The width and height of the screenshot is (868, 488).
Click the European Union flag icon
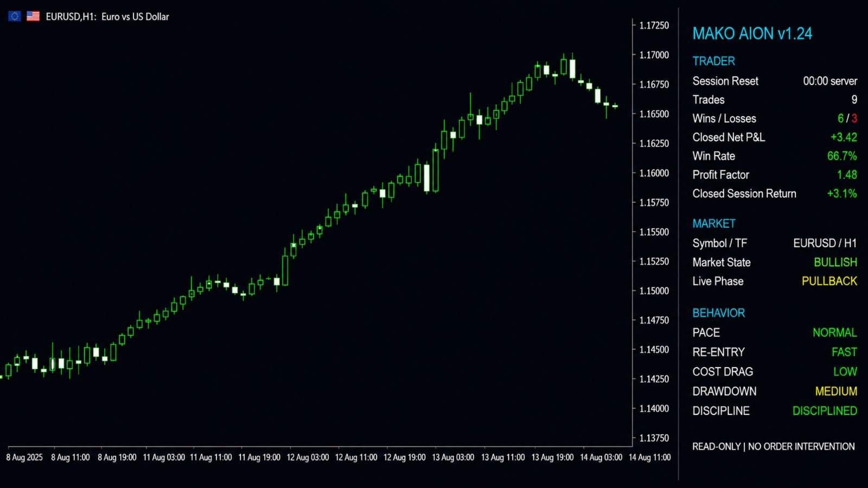pyautogui.click(x=15, y=16)
